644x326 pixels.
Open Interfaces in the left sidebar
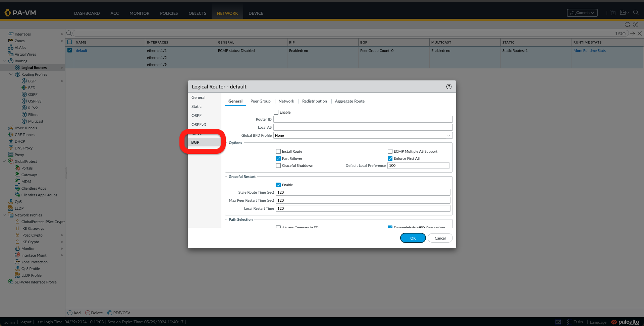point(22,34)
